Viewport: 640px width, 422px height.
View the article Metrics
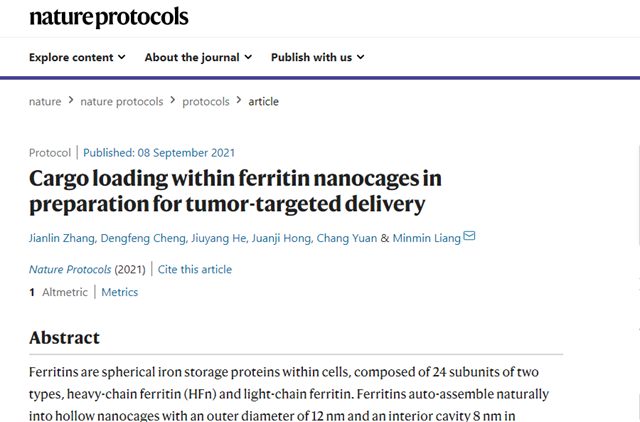120,292
